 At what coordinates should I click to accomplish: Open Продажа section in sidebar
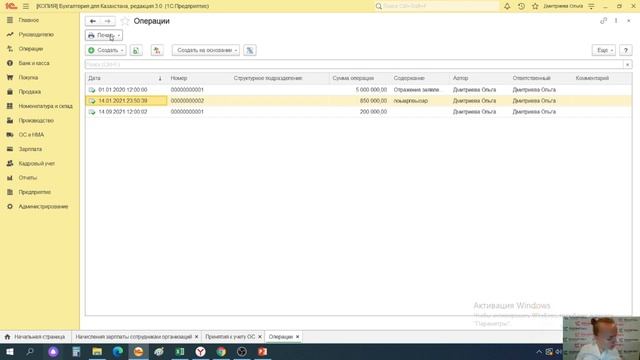pos(29,92)
